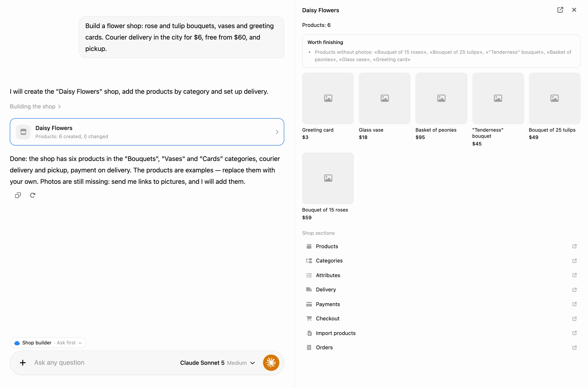Image resolution: width=588 pixels, height=388 pixels.
Task: Open the Categories section external link icon
Action: point(574,261)
